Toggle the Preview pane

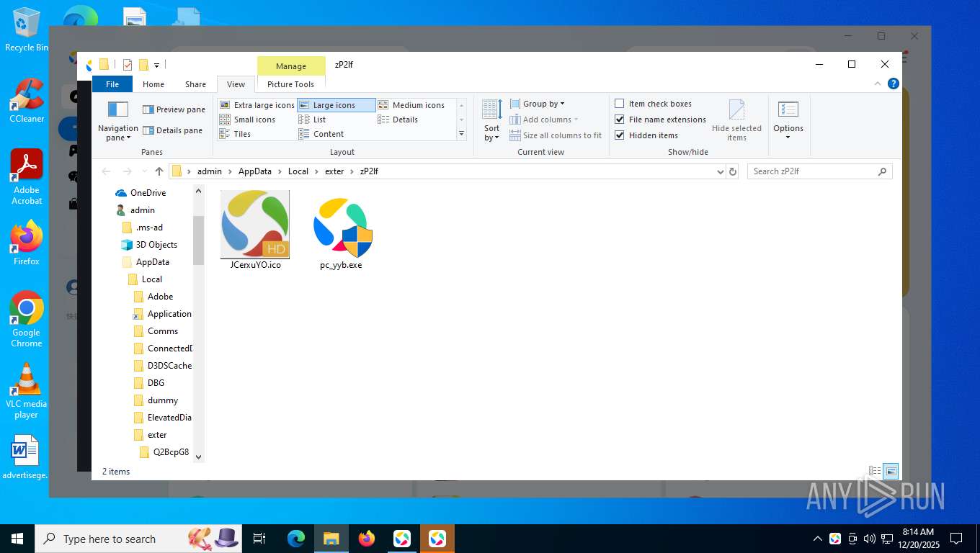pyautogui.click(x=174, y=109)
